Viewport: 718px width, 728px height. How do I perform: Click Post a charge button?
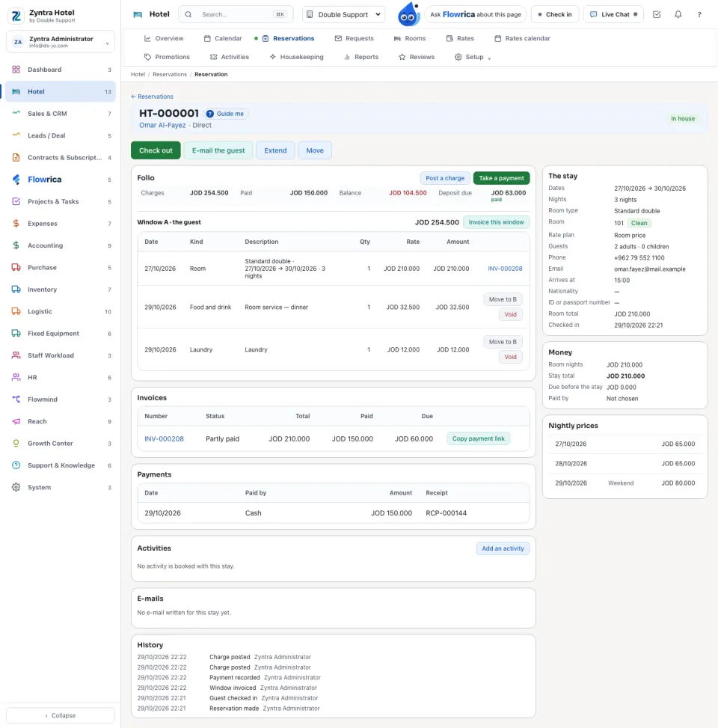pos(444,178)
